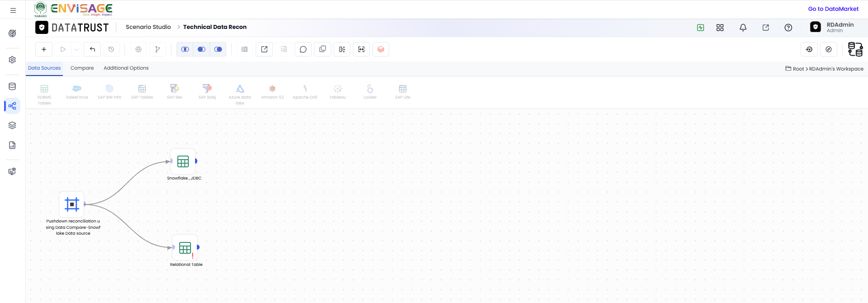
Task: Go to DataMarket link
Action: [x=833, y=9]
